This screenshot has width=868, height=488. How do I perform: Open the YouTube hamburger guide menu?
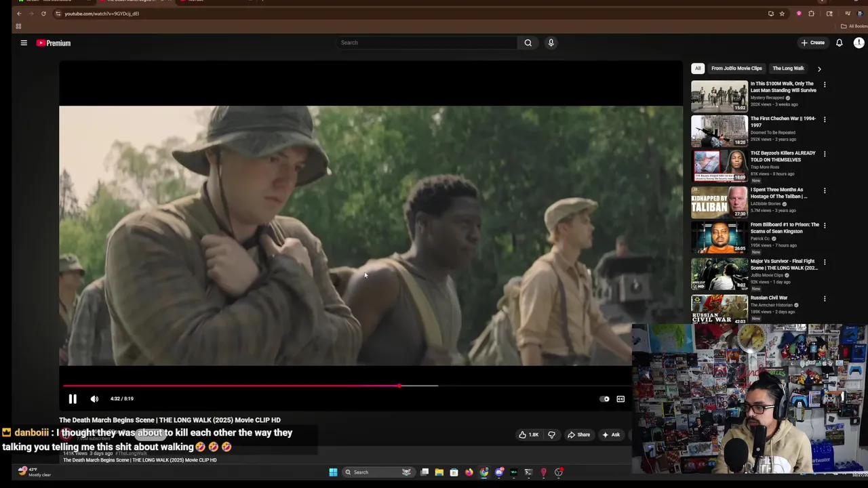click(24, 43)
